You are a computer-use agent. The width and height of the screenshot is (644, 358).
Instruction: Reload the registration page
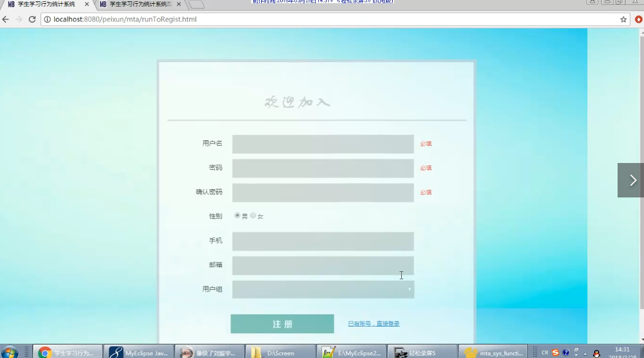(x=32, y=19)
